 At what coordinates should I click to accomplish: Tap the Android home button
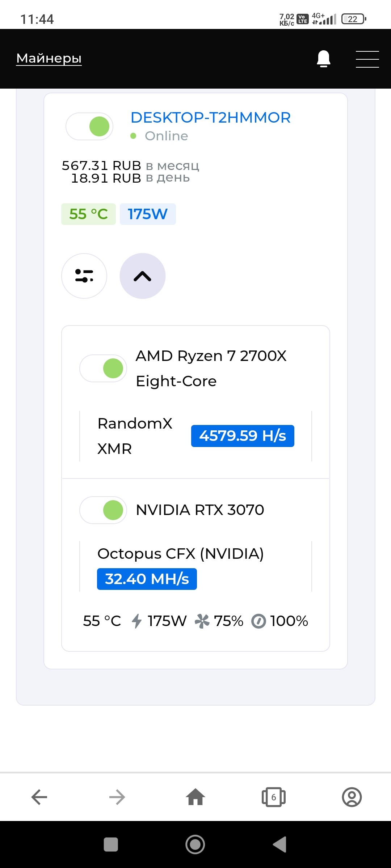(x=195, y=844)
